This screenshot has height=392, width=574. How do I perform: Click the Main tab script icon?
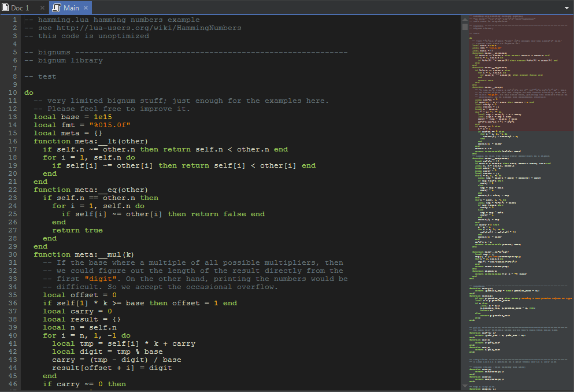[57, 8]
